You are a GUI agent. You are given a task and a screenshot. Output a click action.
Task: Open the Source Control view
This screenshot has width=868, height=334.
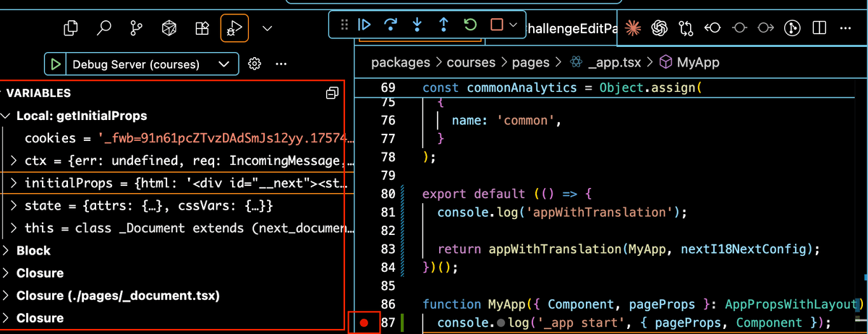pos(136,28)
